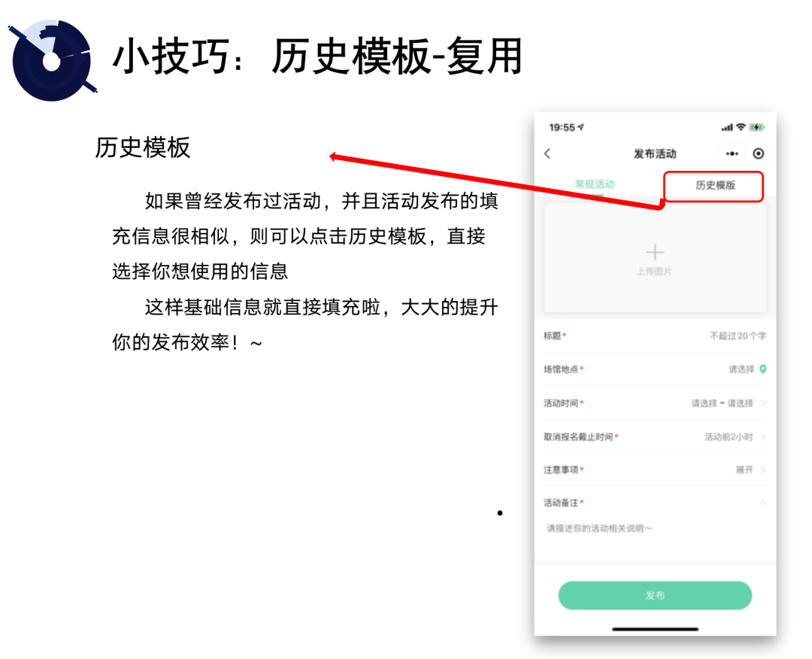
Task: Open the 活动时间 picker chevron
Action: coord(763,403)
